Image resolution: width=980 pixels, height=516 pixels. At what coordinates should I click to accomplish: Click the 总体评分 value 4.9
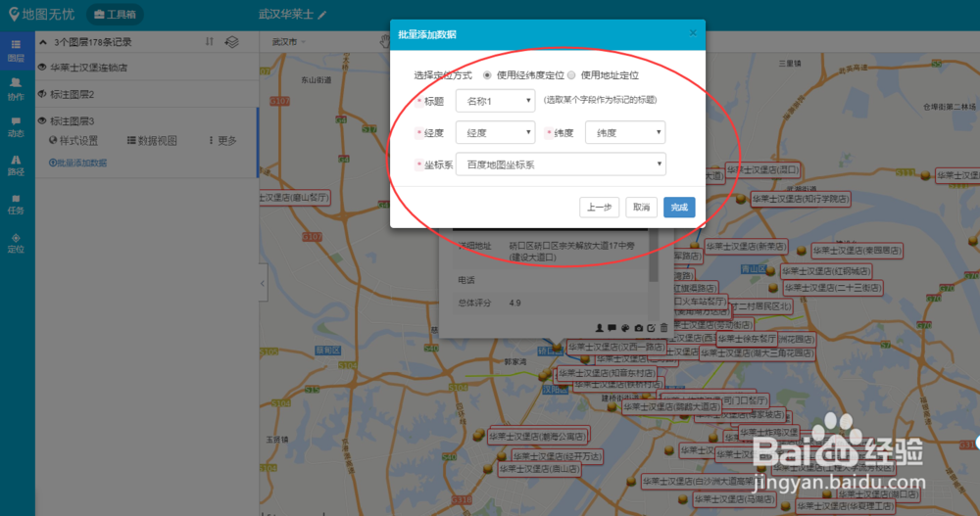(x=515, y=303)
